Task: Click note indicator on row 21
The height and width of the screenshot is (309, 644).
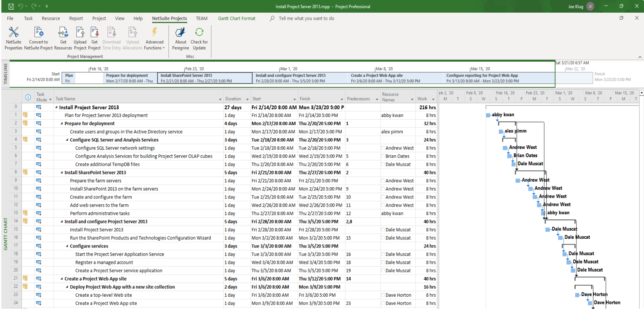Action: click(25, 278)
